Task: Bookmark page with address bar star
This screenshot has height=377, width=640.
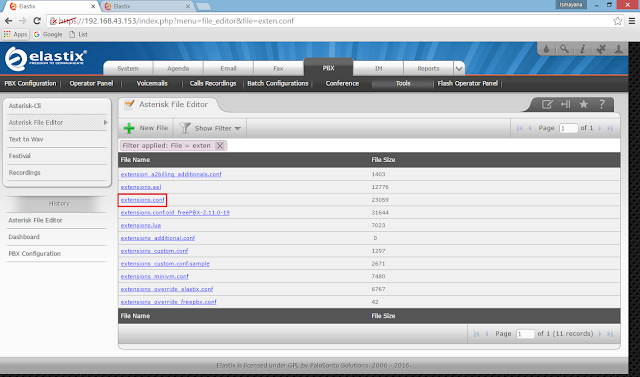Action: tap(618, 21)
